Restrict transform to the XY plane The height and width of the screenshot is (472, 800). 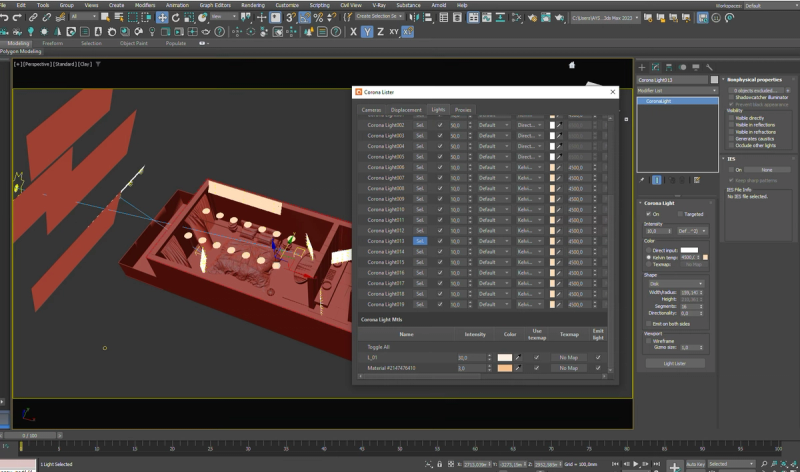(x=394, y=32)
